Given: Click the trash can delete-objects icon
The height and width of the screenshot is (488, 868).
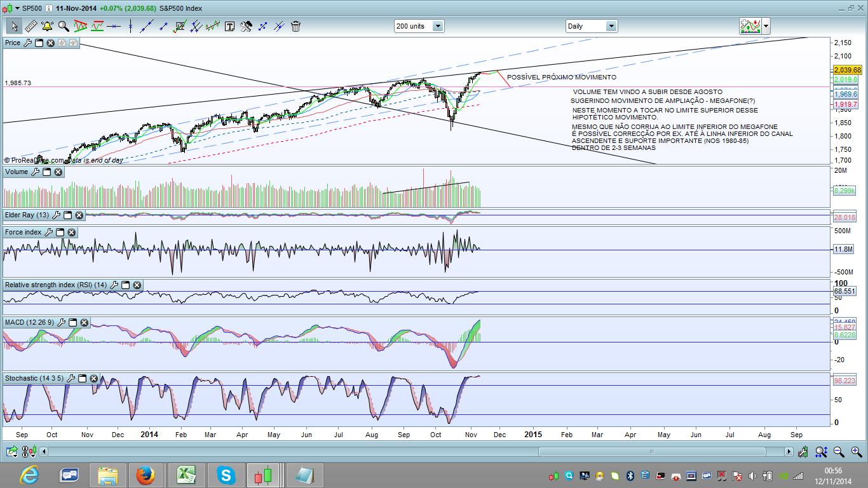Looking at the screenshot, I should (295, 26).
